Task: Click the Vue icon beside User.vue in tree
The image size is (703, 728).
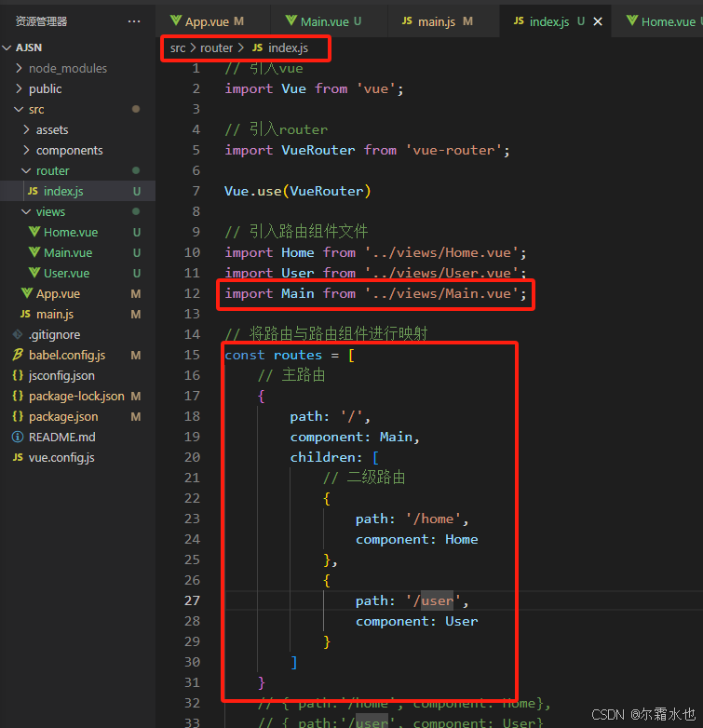Action: (x=34, y=272)
